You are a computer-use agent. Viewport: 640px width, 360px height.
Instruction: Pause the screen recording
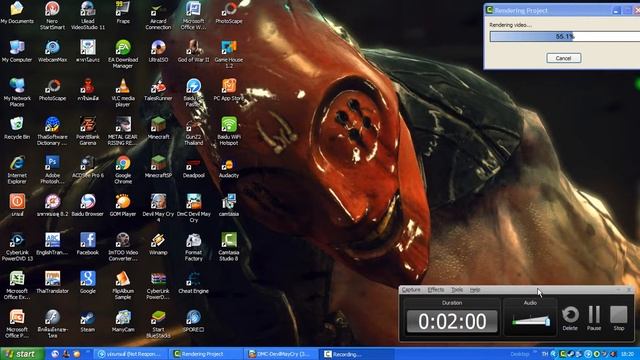(594, 318)
